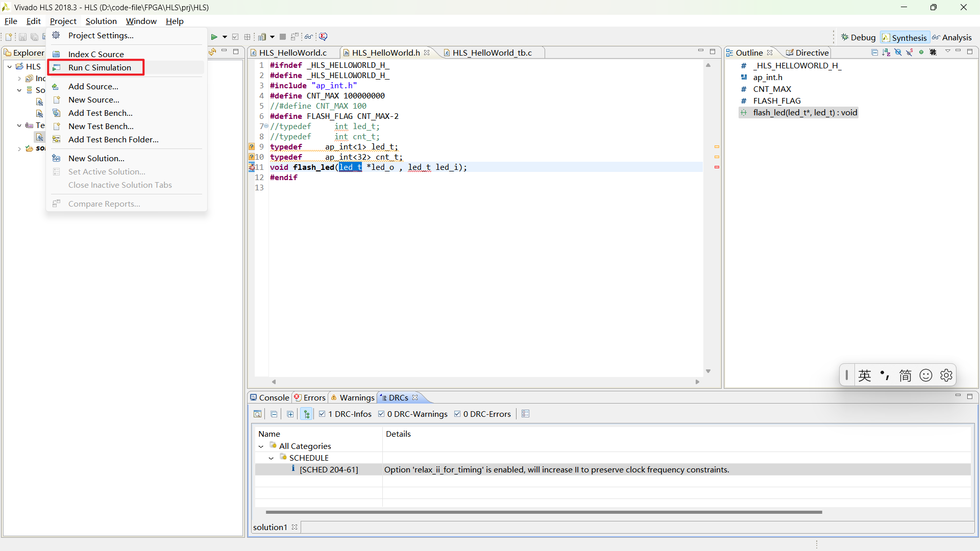Collapse the Source tree node
The width and height of the screenshot is (980, 551).
point(19,90)
